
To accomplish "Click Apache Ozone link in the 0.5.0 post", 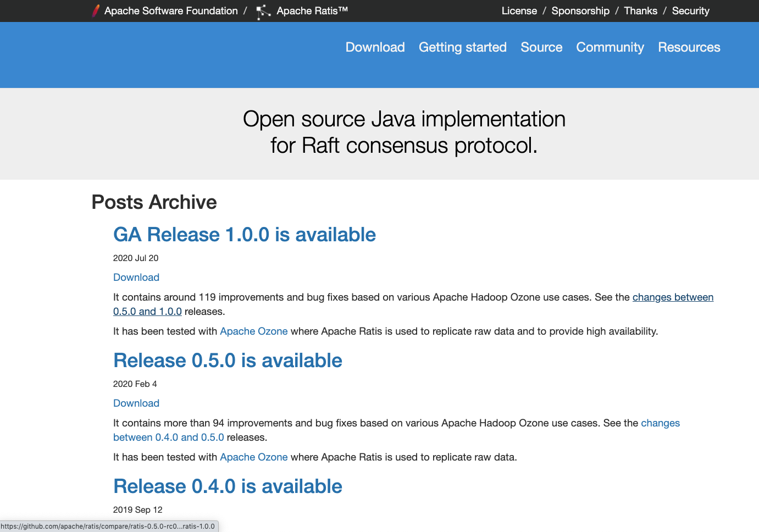I will (254, 457).
